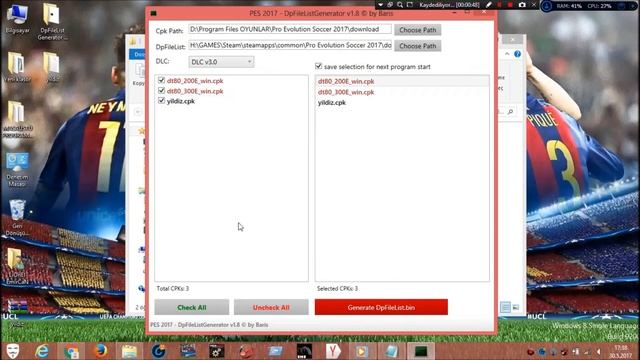Click the Total CPKs: 3 label
Viewport: 640px width, 360px height.
click(x=173, y=289)
